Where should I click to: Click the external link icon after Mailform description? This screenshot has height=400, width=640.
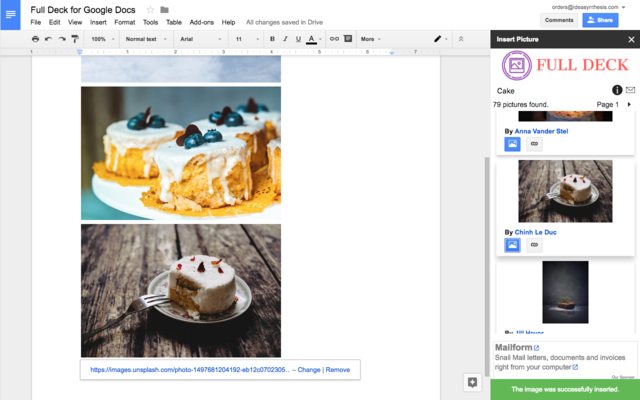pos(575,367)
